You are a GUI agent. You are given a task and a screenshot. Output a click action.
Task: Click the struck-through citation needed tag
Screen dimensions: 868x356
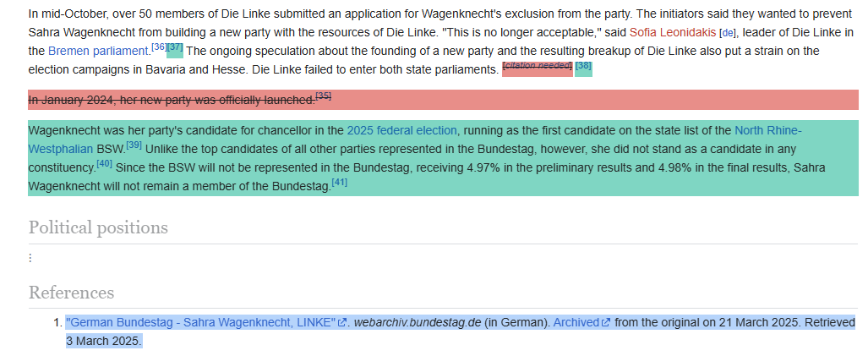click(537, 67)
